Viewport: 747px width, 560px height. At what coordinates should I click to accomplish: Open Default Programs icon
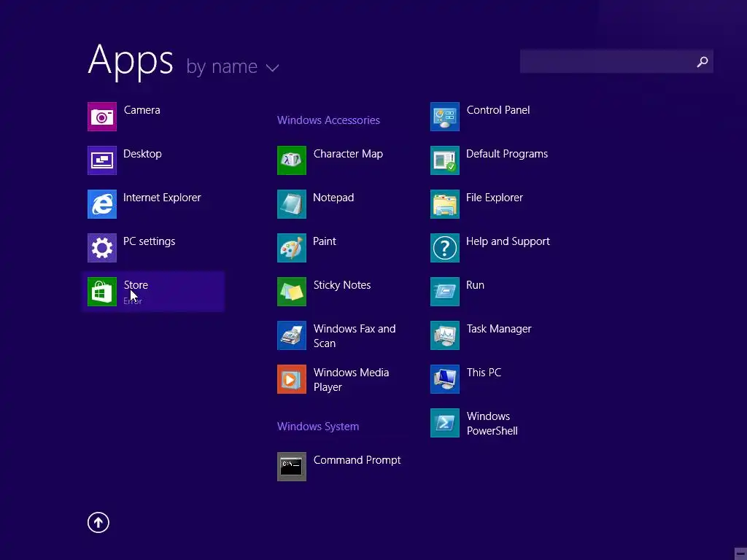(x=445, y=160)
